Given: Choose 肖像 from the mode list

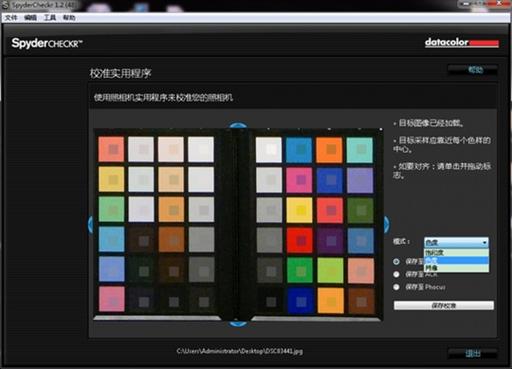Looking at the screenshot, I should pyautogui.click(x=456, y=268).
